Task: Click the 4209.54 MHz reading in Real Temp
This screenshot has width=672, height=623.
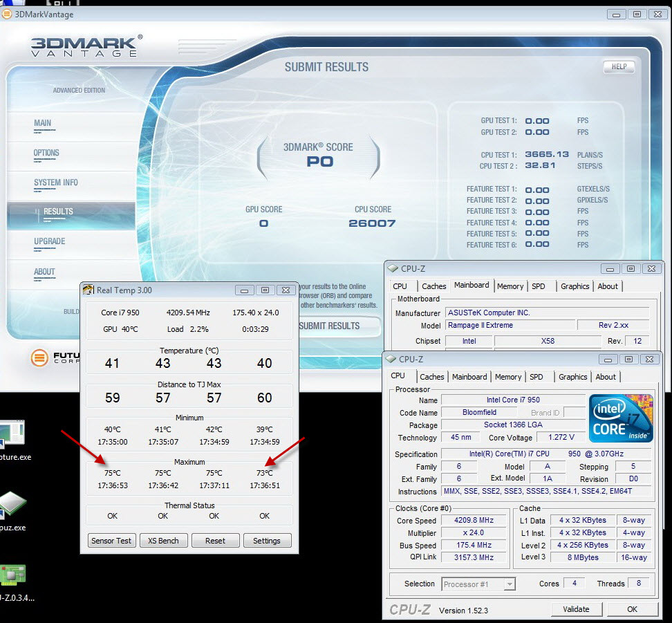Action: point(188,313)
